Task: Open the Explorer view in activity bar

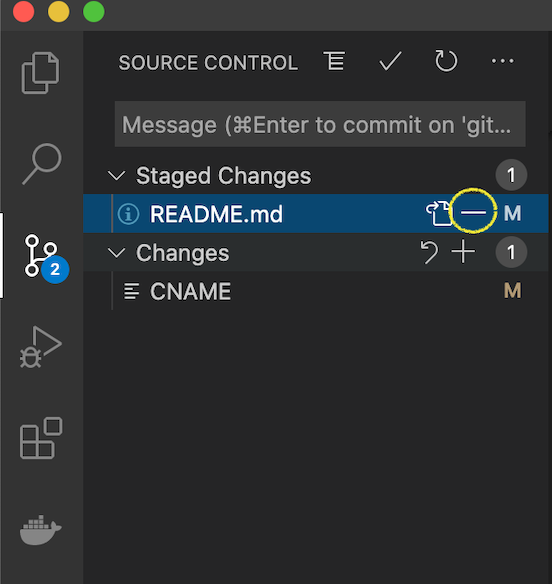Action: 40,73
